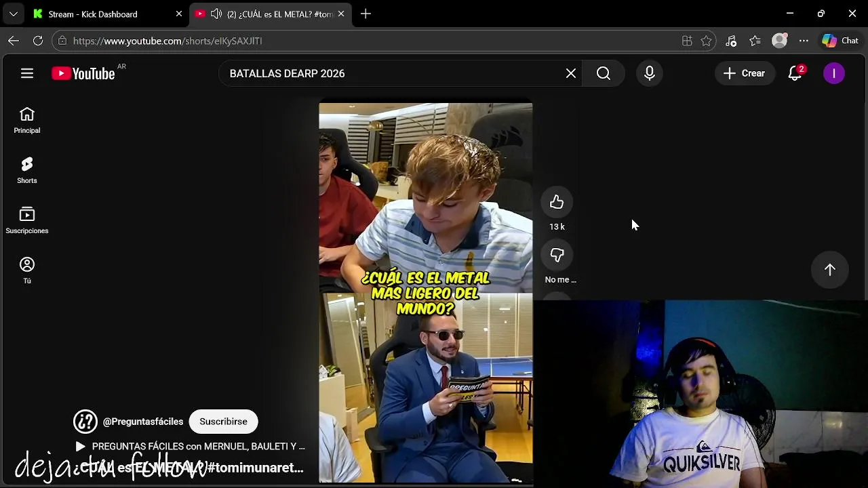Image resolution: width=868 pixels, height=488 pixels.
Task: Go to previous short with up arrow
Action: pos(830,270)
